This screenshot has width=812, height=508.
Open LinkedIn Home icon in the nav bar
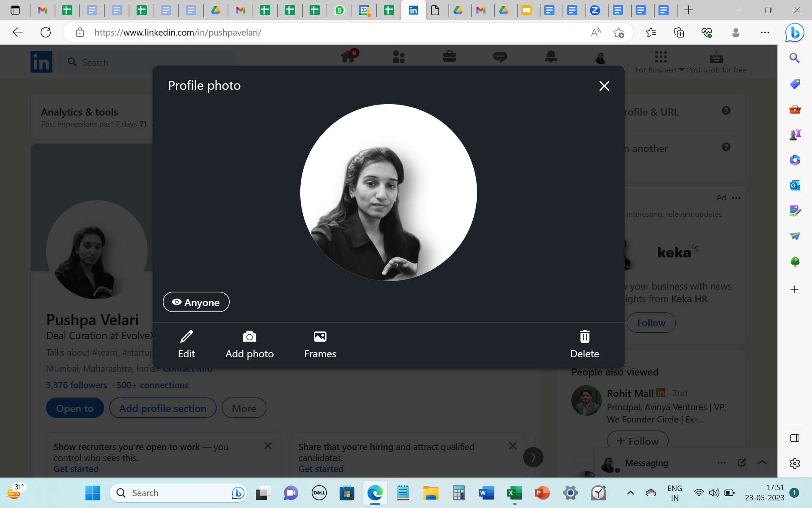point(349,56)
